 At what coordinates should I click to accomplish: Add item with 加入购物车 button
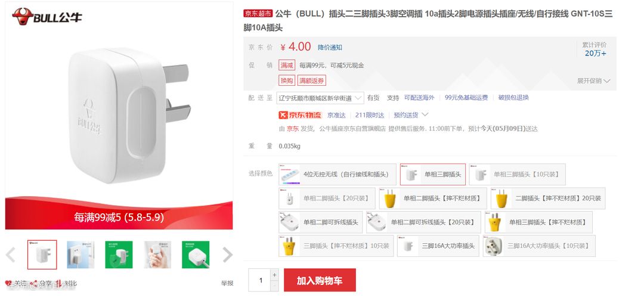pos(320,280)
